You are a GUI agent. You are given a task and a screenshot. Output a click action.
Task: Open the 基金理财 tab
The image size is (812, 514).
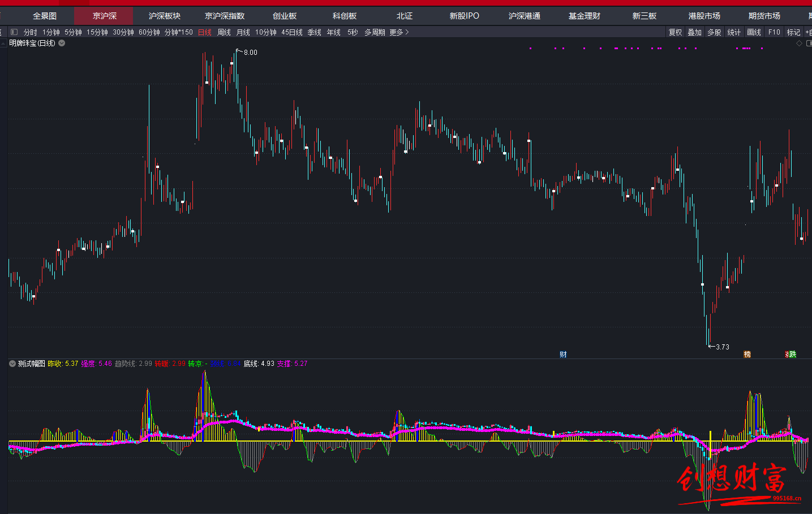(x=585, y=16)
